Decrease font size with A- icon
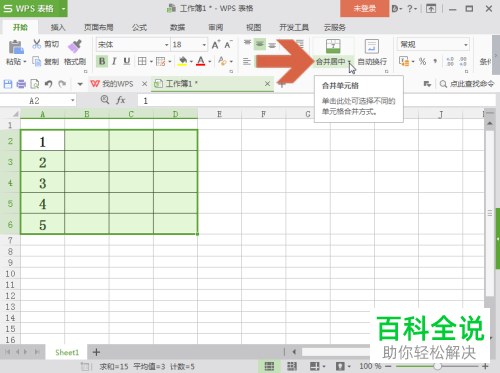500x373 pixels. pos(228,44)
